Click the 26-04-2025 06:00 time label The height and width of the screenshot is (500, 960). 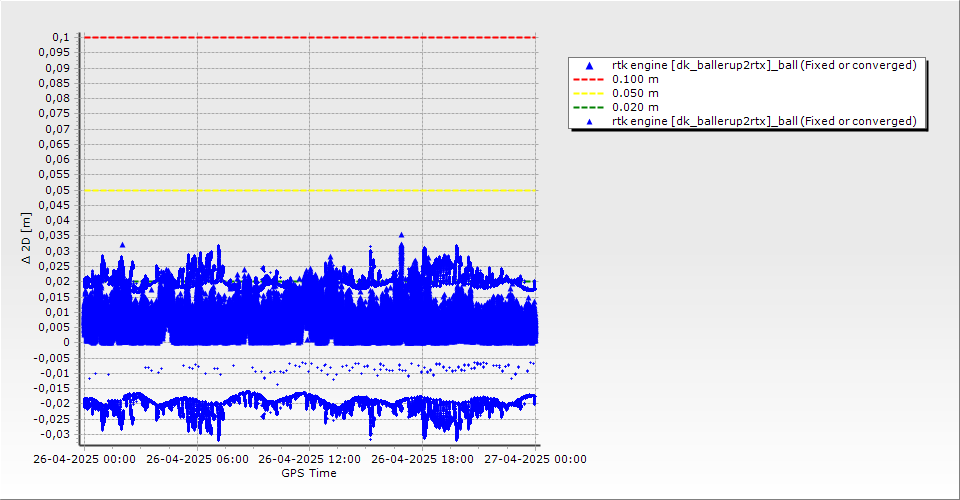(197, 459)
